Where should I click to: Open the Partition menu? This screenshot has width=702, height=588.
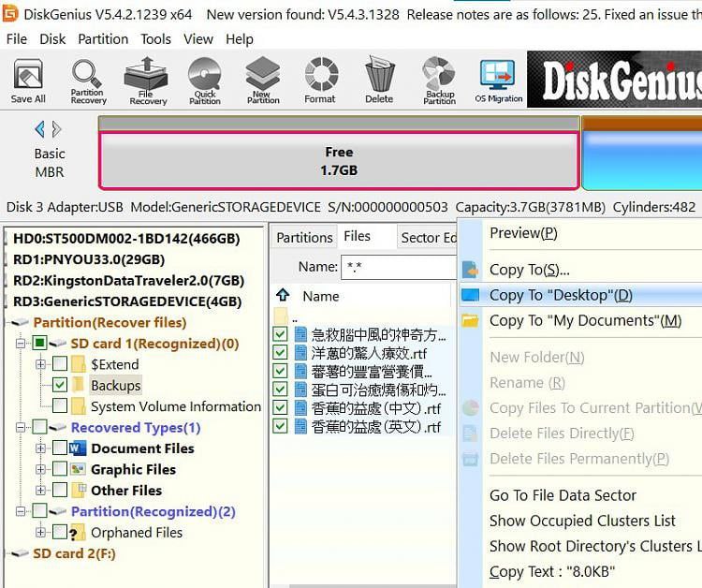coord(103,39)
